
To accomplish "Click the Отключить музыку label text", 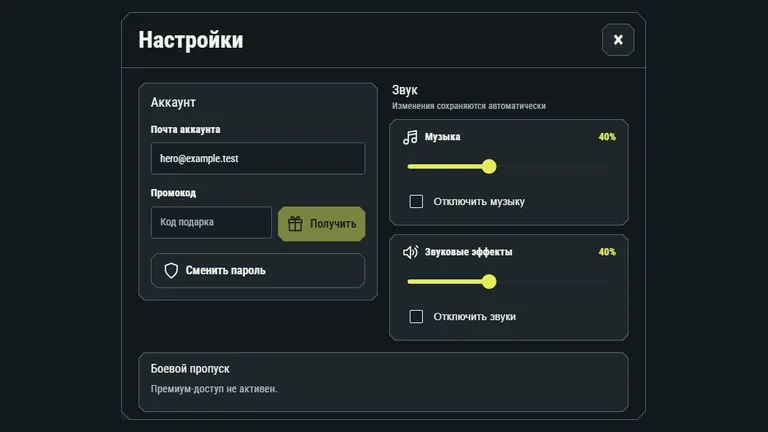I will click(x=479, y=201).
